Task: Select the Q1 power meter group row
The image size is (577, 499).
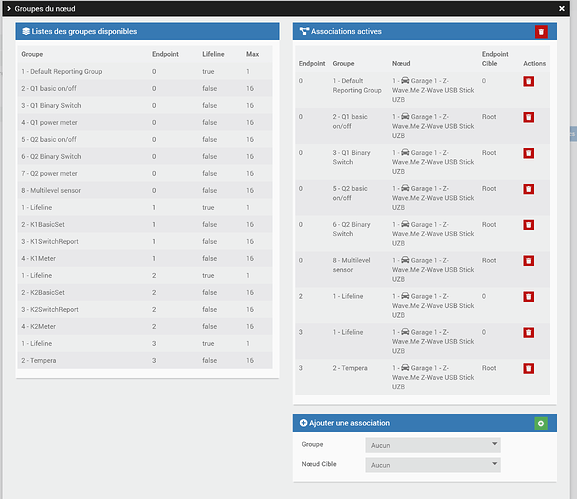Action: [145, 123]
